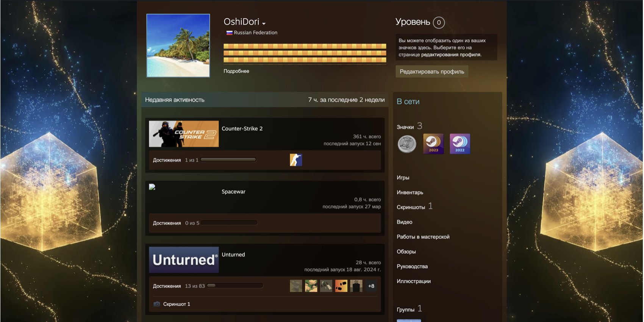Open the Подробнее link under profile summary
Screen dimensions: 644x322
point(236,71)
